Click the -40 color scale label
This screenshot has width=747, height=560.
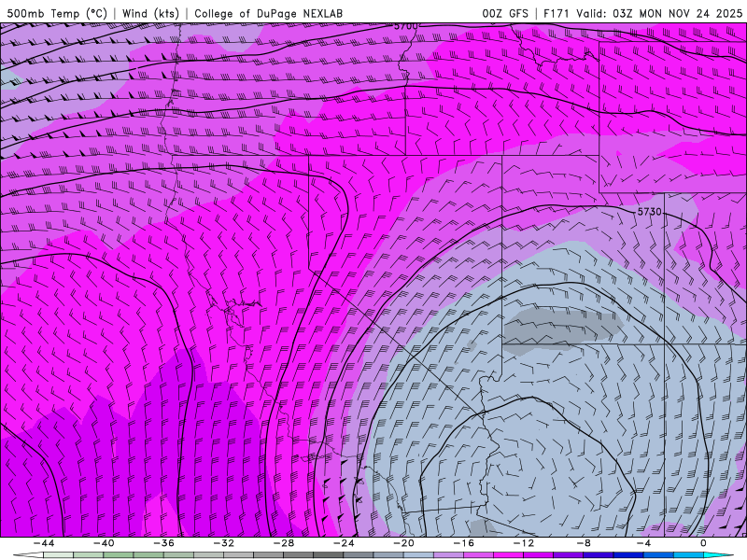pos(104,543)
